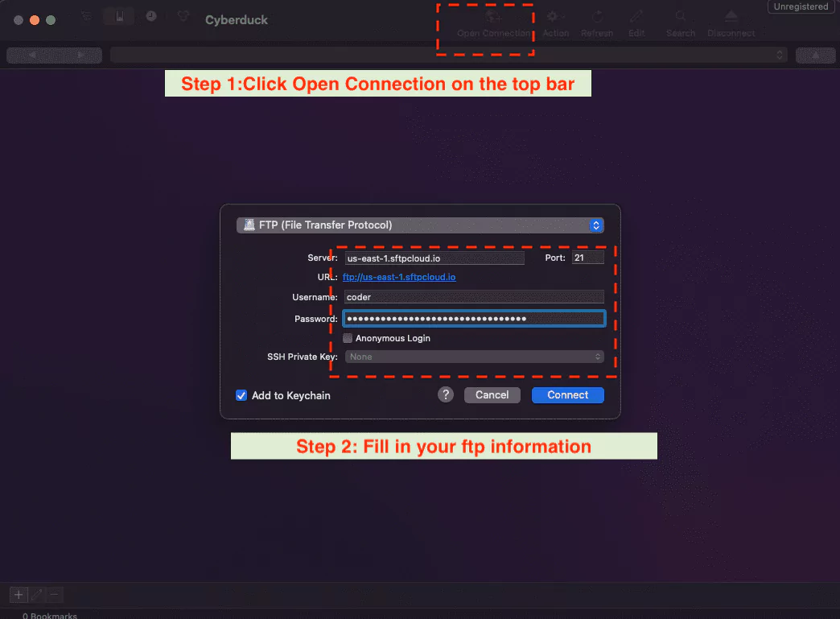The width and height of the screenshot is (840, 619).
Task: Click Open Connection in the toolbar
Action: [x=493, y=23]
